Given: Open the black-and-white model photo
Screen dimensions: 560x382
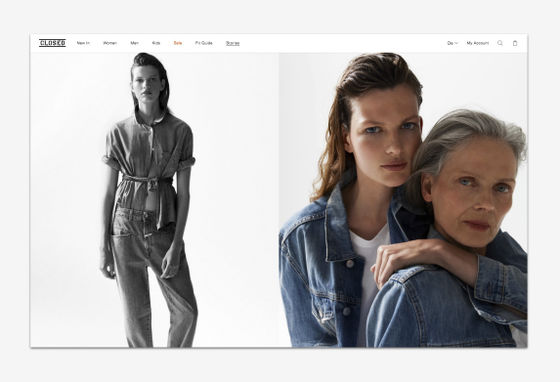Looking at the screenshot, I should pyautogui.click(x=155, y=200).
